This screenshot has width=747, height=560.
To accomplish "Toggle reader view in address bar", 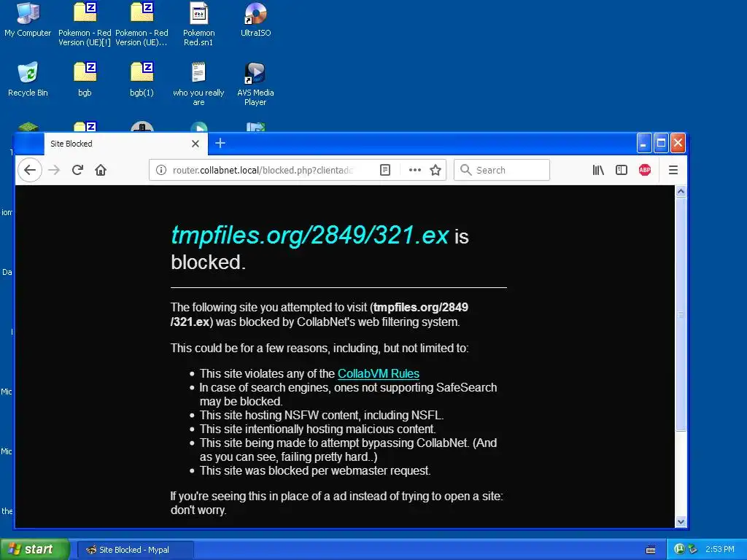I will tap(385, 170).
